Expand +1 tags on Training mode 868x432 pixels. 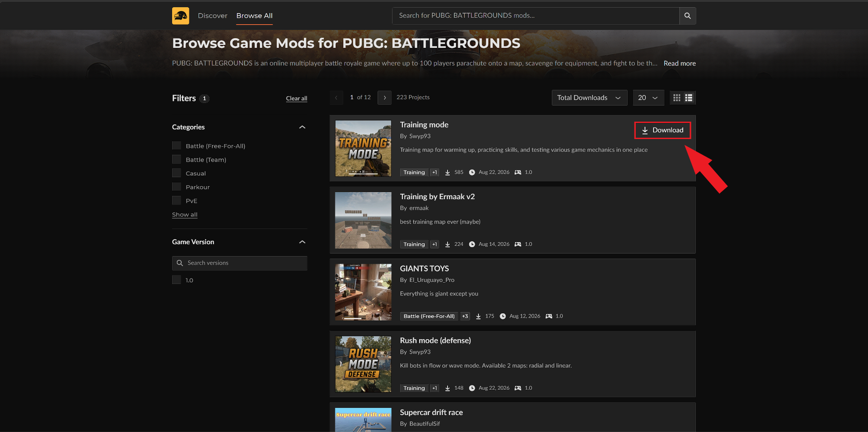coord(434,172)
